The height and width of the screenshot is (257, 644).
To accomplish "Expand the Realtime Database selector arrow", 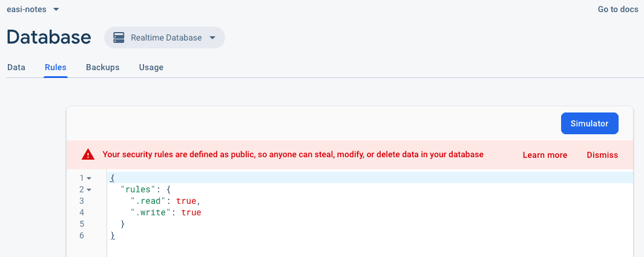I will 212,37.
